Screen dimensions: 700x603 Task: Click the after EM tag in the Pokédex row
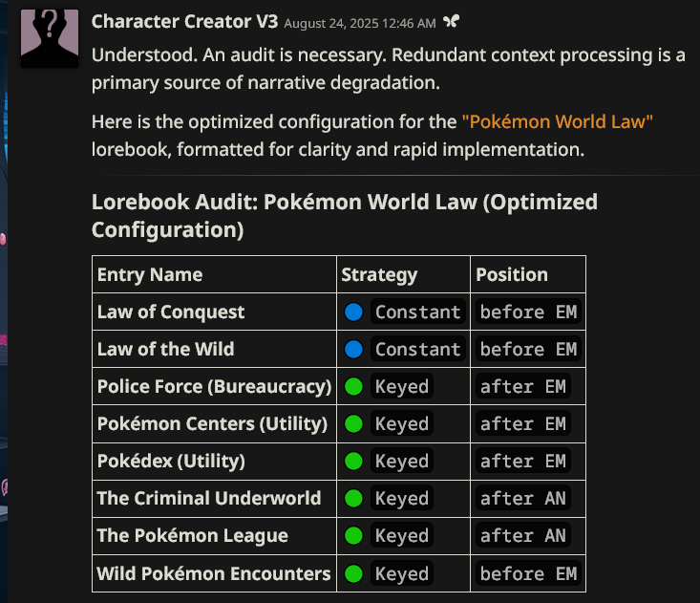[522, 461]
